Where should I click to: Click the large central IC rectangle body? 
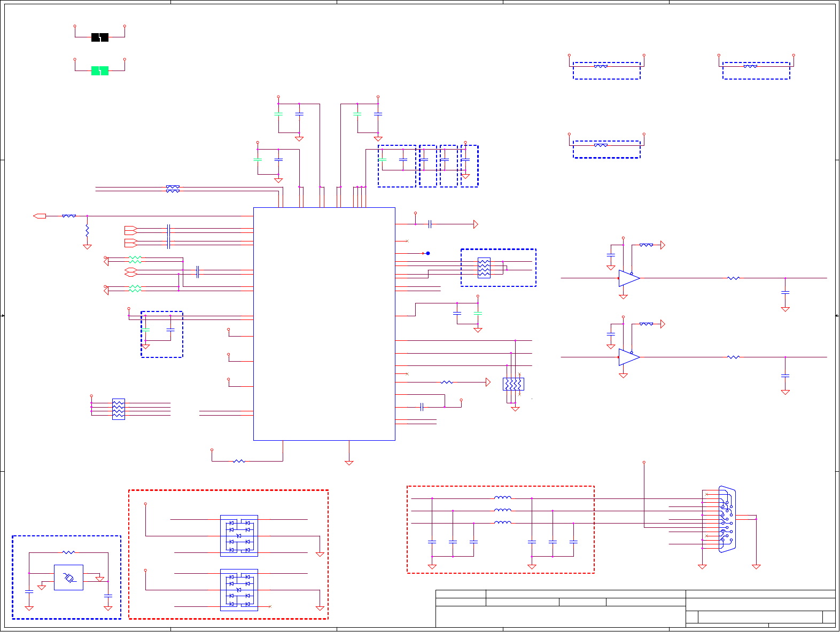pos(324,324)
